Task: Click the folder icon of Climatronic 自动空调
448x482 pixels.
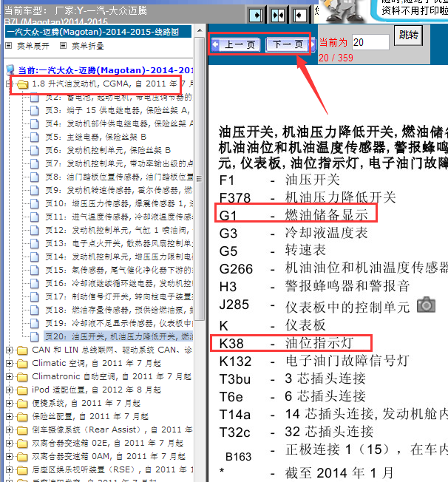Action: point(22,376)
